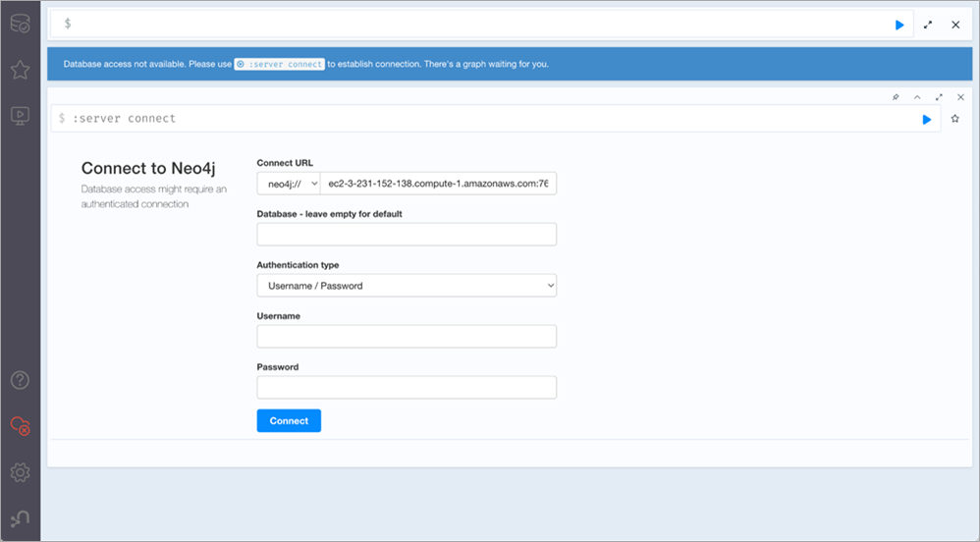Run the query in top editor bar
This screenshot has width=980, height=542.
click(x=899, y=25)
